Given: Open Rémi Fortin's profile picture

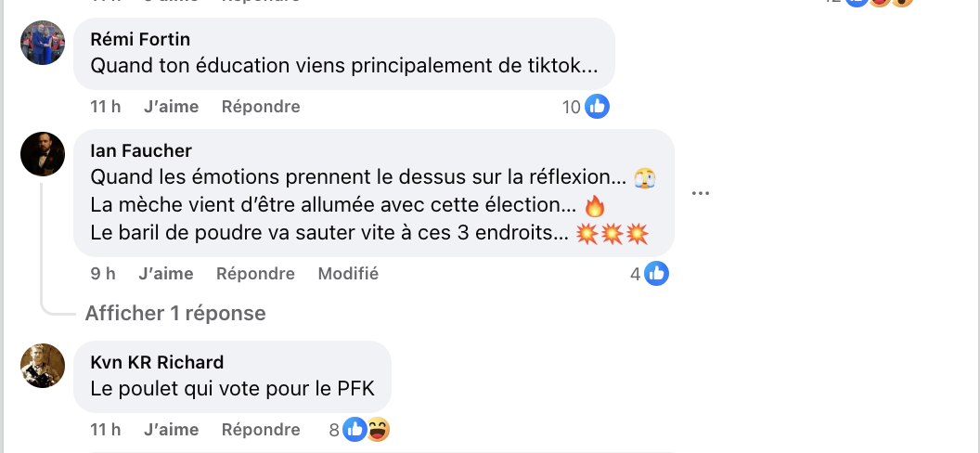Looking at the screenshot, I should tap(43, 43).
